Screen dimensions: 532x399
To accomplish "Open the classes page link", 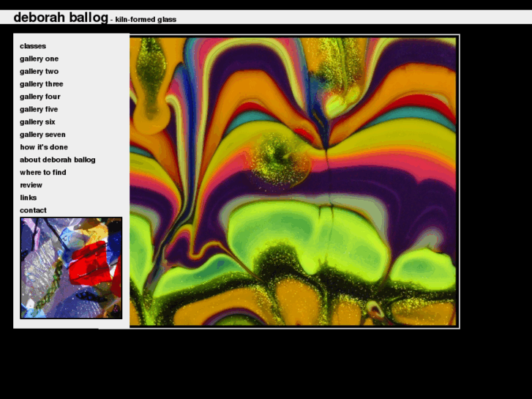I will (33, 46).
